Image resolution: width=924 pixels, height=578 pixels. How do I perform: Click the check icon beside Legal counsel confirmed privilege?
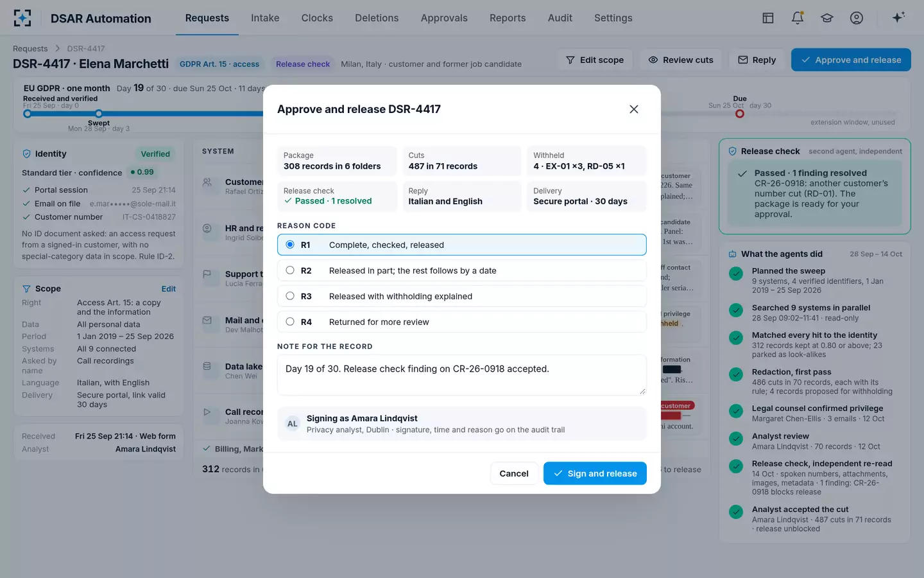pyautogui.click(x=736, y=411)
